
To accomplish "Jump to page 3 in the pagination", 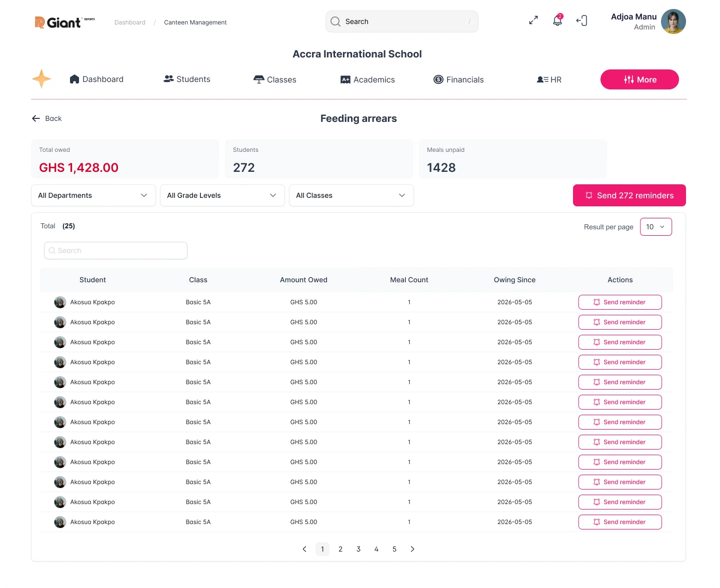I will [358, 549].
